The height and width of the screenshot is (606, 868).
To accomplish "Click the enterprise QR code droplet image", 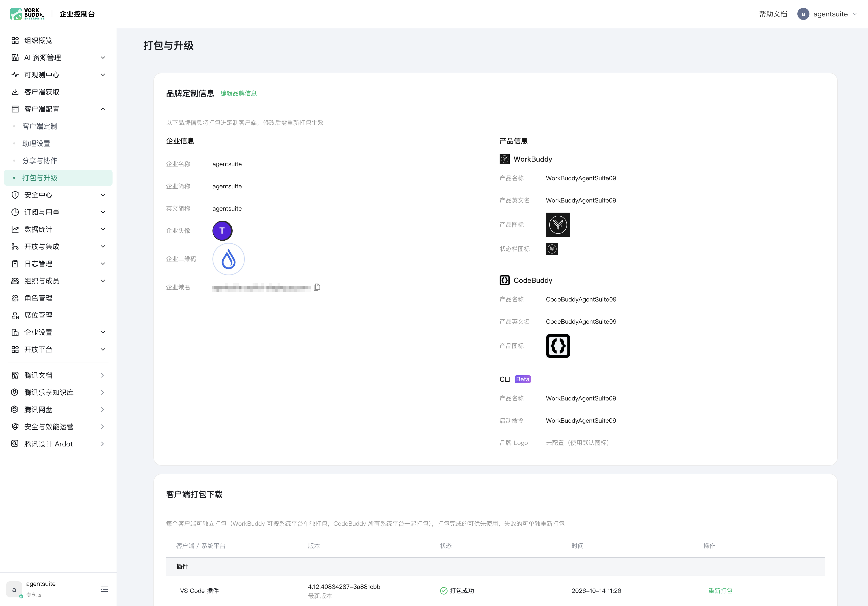I will 228,259.
